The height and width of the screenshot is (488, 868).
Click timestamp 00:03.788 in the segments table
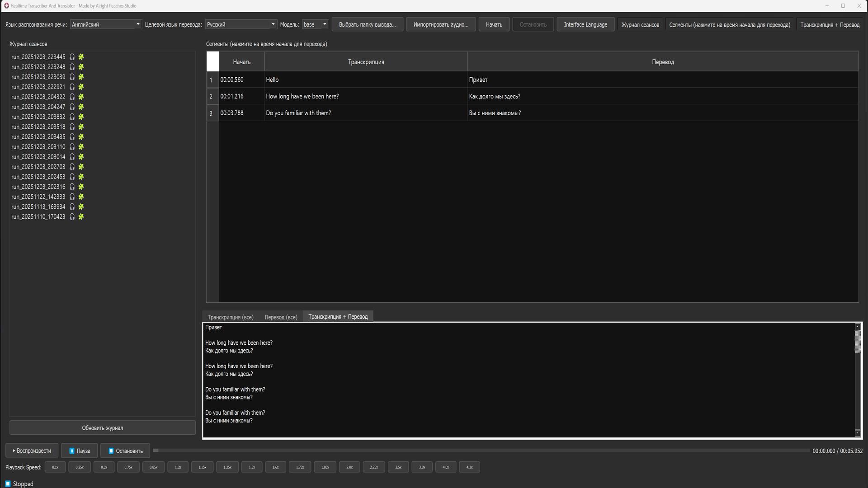point(231,113)
